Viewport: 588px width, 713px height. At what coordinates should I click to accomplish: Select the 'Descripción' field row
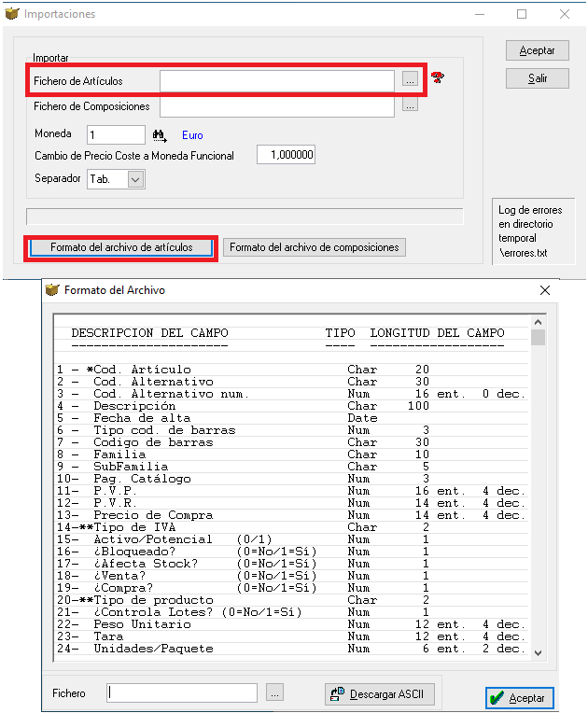tap(291, 406)
